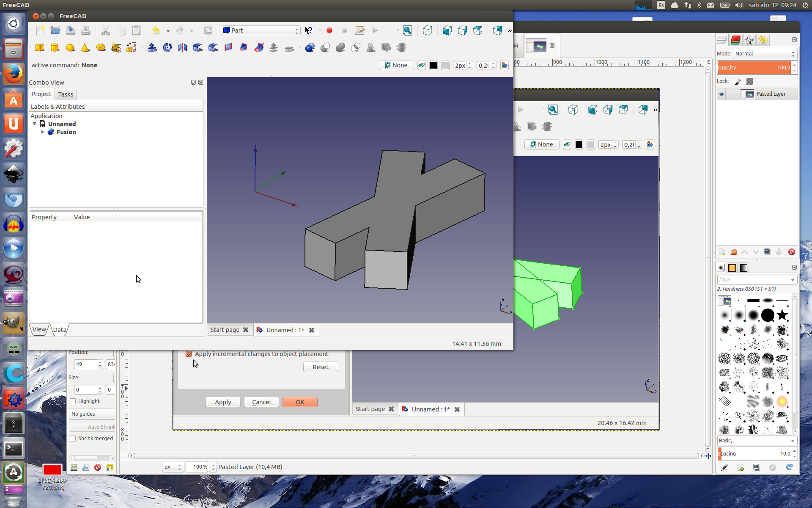Click the Boolean operation sphere icon
The height and width of the screenshot is (508, 812).
pos(310,47)
